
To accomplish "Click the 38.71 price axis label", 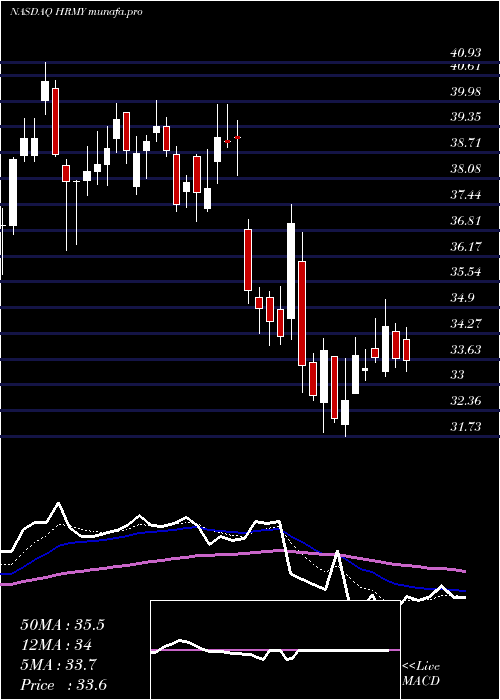I will point(466,143).
